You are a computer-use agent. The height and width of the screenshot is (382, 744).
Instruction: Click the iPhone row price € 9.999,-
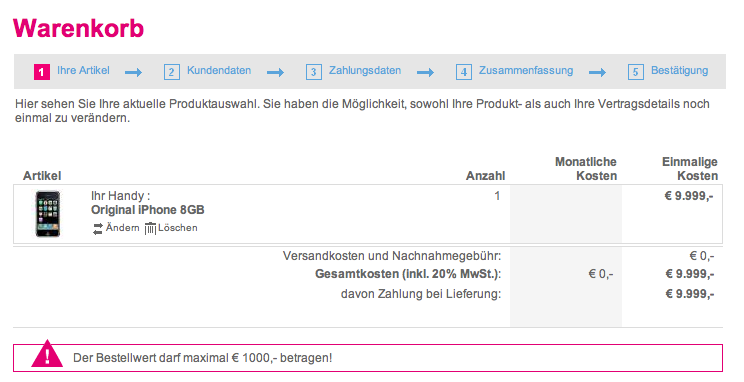689,196
